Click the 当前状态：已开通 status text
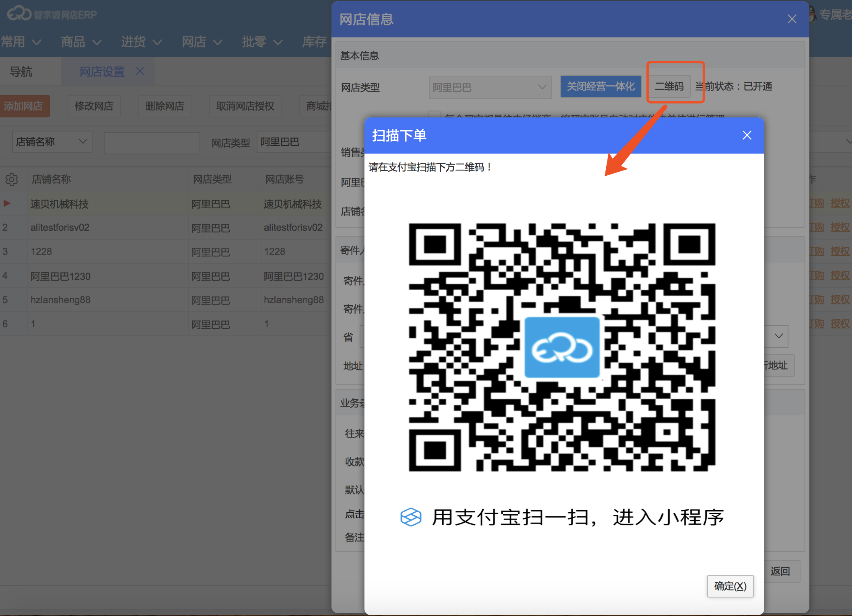Viewport: 852px width, 616px height. click(733, 86)
